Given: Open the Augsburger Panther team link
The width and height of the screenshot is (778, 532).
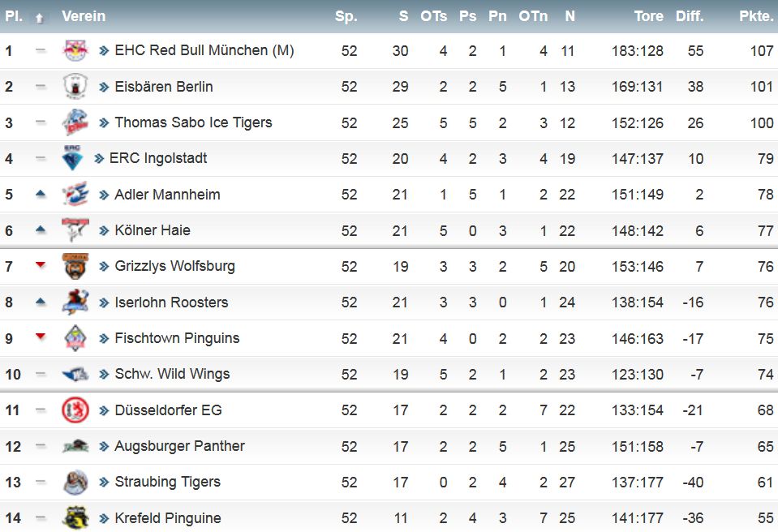Looking at the screenshot, I should pos(179,446).
